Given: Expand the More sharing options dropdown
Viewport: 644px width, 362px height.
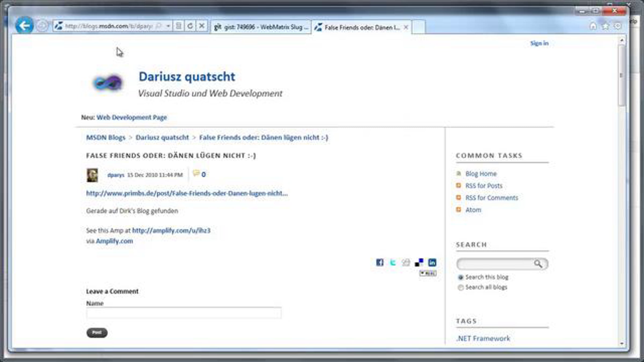Looking at the screenshot, I should pyautogui.click(x=428, y=273).
